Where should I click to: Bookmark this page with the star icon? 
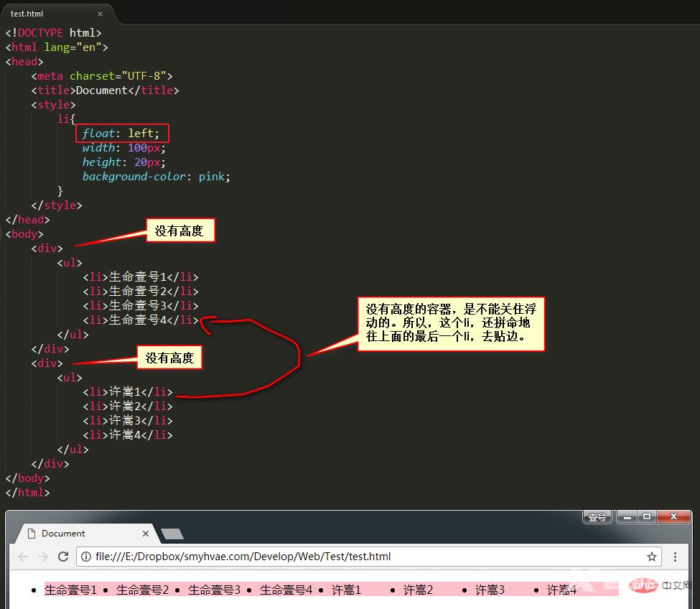(652, 557)
